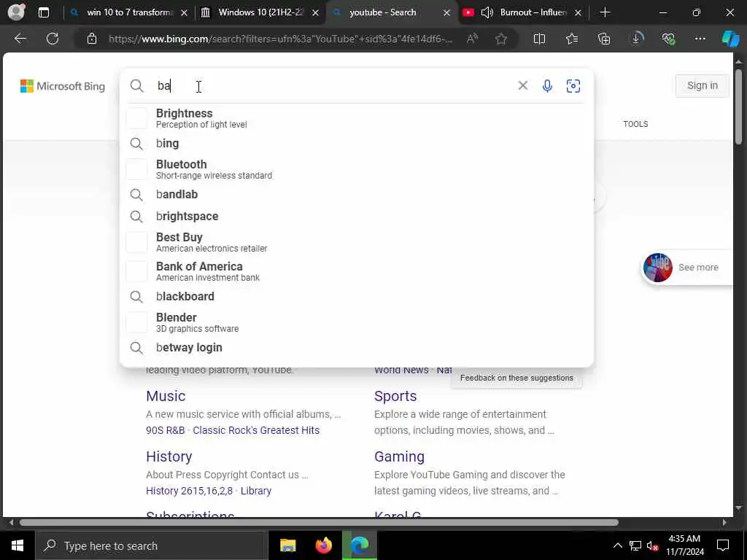747x560 pixels.
Task: Add this page to favorites with the star icon
Action: (x=500, y=39)
